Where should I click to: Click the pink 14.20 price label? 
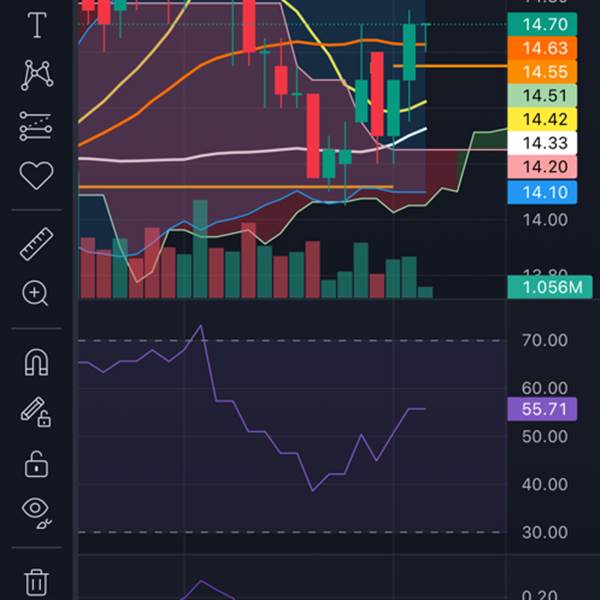(542, 167)
